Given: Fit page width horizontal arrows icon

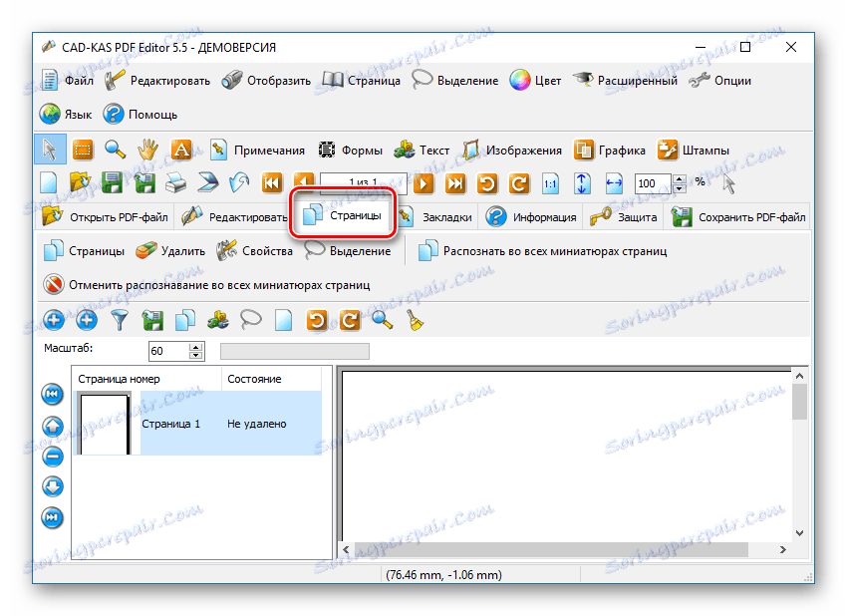Looking at the screenshot, I should 614,183.
